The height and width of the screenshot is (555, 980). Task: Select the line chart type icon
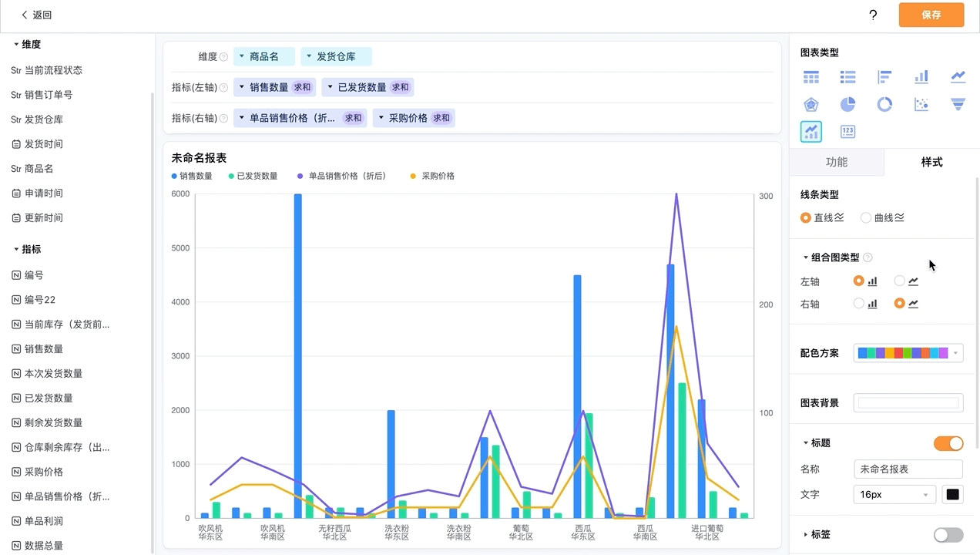[958, 77]
